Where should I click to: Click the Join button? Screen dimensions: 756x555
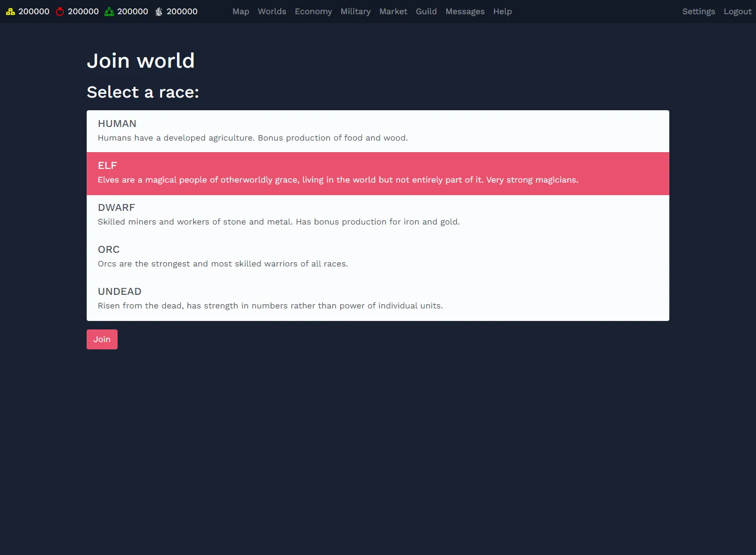pos(102,339)
